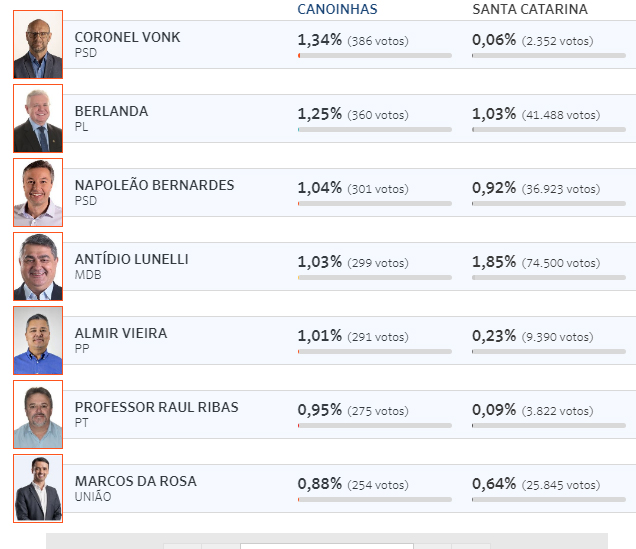This screenshot has height=549, width=636.
Task: Click Berlanda's 1,25% Canoinhas result
Action: [320, 114]
